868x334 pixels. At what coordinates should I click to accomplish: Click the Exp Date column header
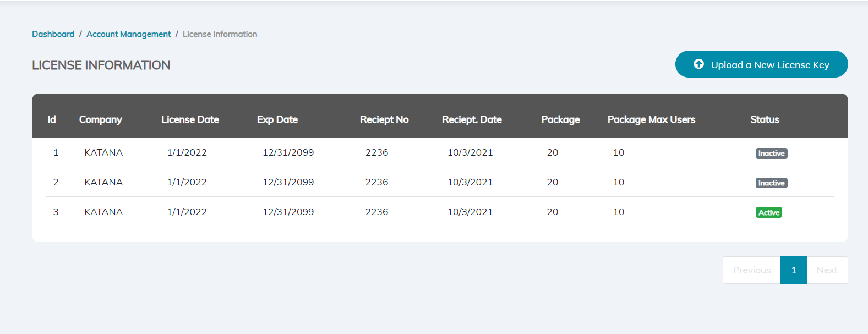277,119
